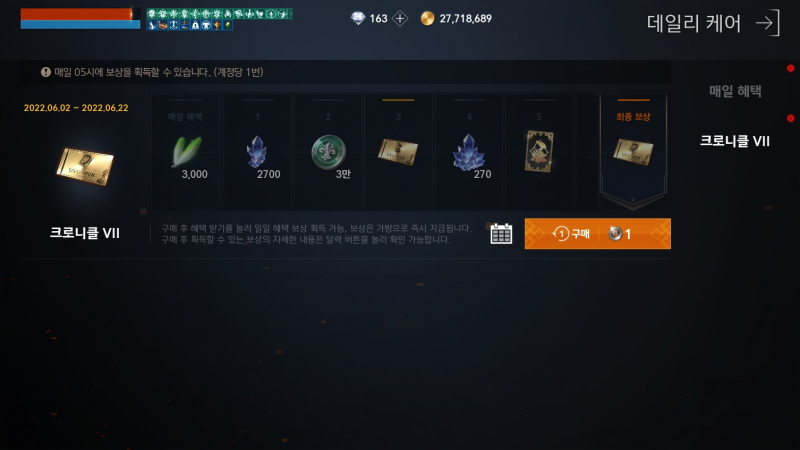Click the 구매 purchase button

[597, 234]
